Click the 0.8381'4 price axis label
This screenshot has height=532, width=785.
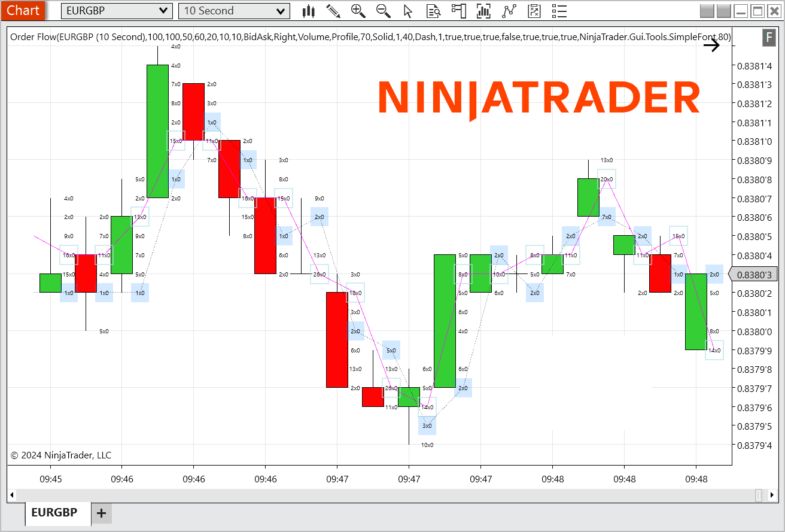(754, 65)
